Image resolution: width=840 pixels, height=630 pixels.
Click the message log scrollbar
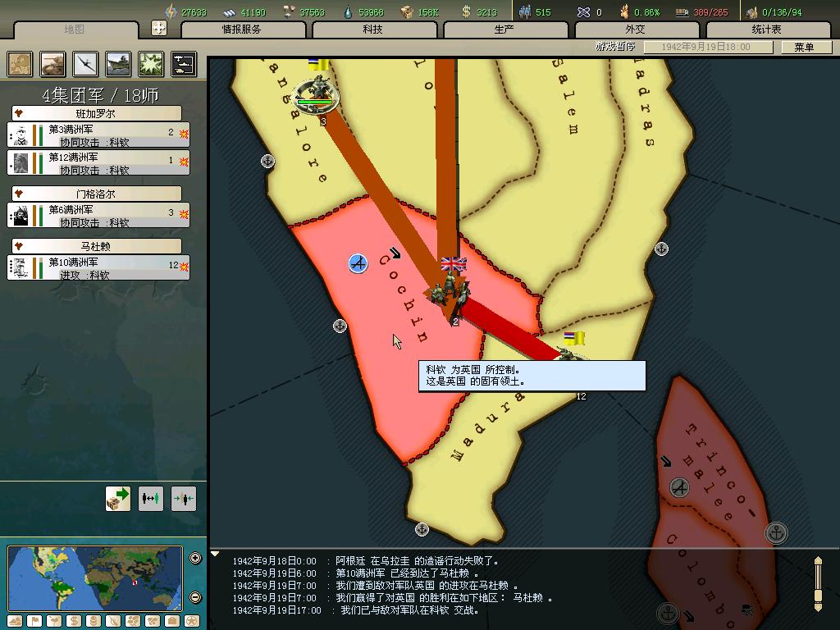[x=818, y=584]
